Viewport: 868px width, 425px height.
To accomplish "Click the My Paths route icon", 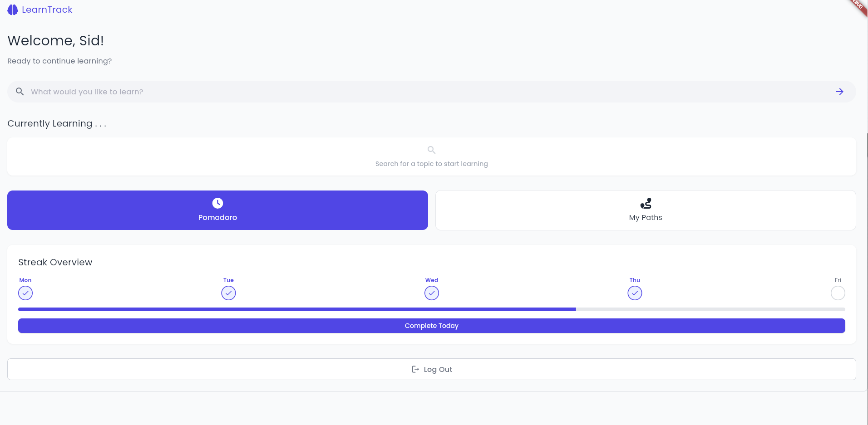I will 646,203.
